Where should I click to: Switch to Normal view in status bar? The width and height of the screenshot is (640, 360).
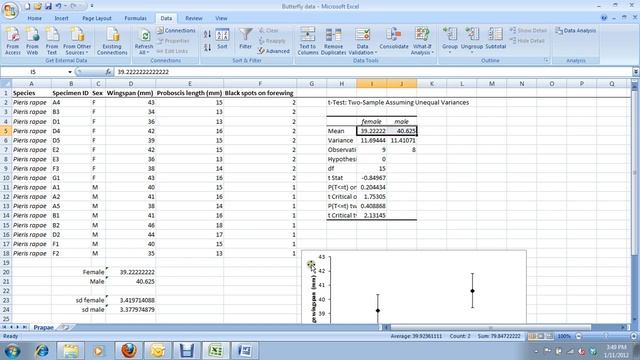(x=532, y=336)
